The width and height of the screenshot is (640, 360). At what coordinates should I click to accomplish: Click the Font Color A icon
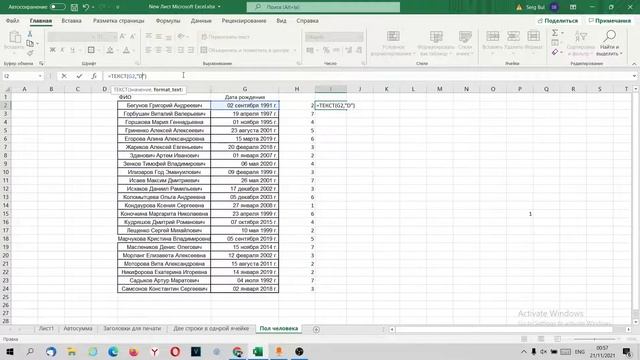(x=126, y=50)
